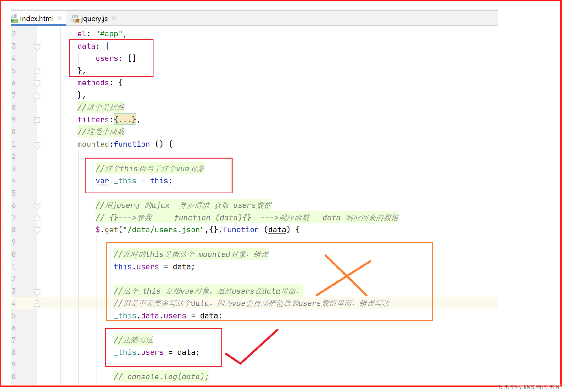Image resolution: width=567 pixels, height=392 pixels.
Task: Click the var _this = this; line
Action: 134,181
